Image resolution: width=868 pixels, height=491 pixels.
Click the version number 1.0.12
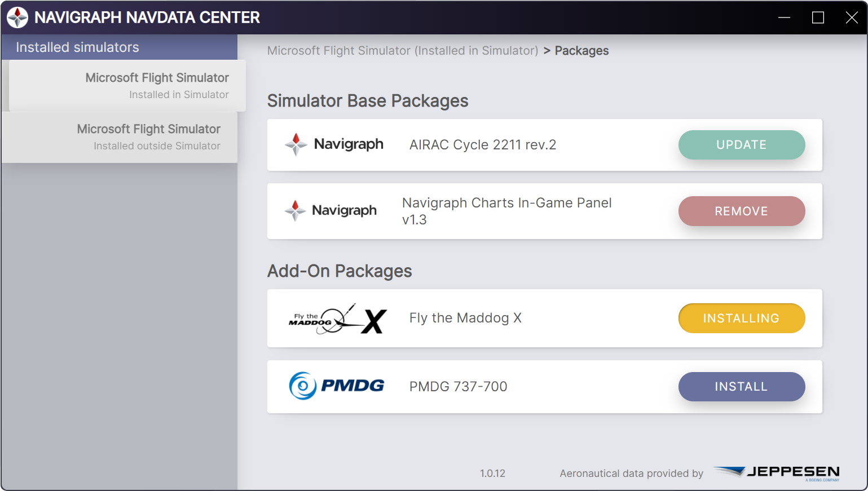[x=492, y=474]
